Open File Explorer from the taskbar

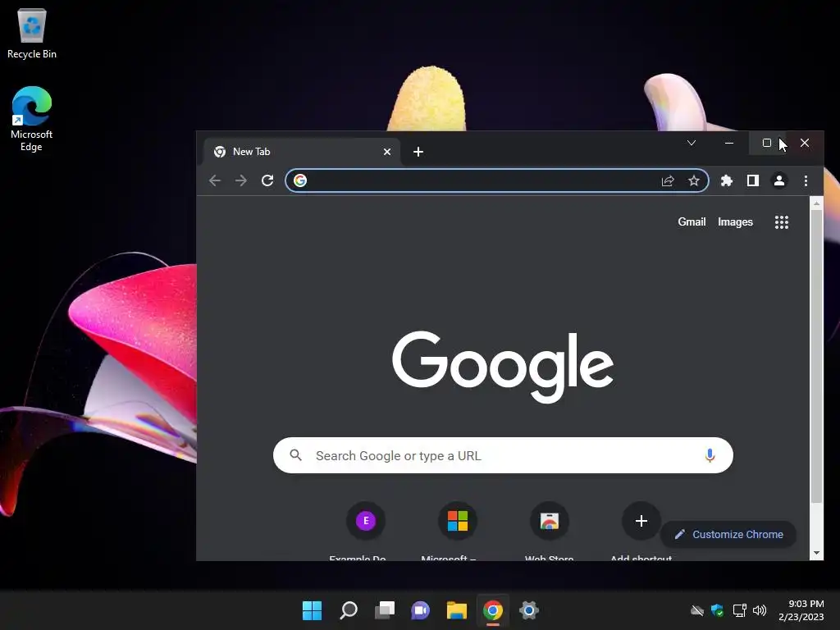click(x=456, y=609)
